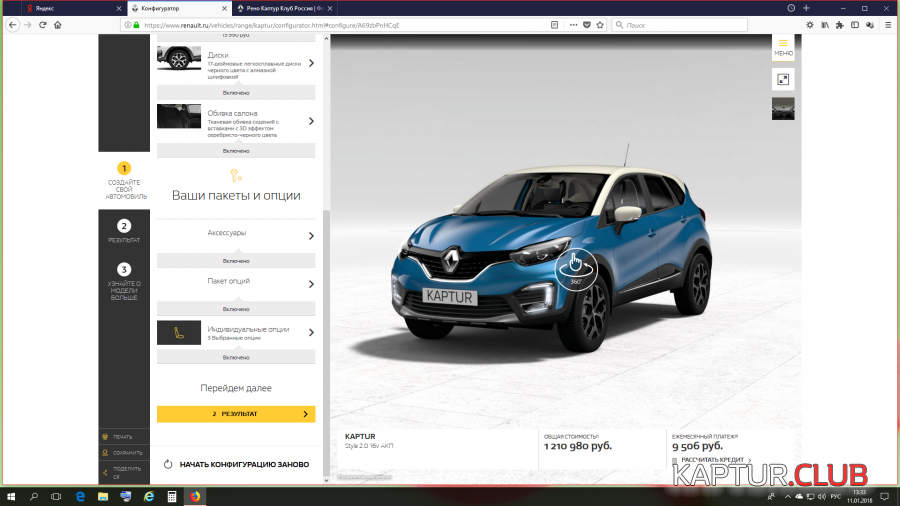Viewport: 900px width, 506px height.
Task: Expand the Индивидуальные опции row chevron
Action: point(311,332)
